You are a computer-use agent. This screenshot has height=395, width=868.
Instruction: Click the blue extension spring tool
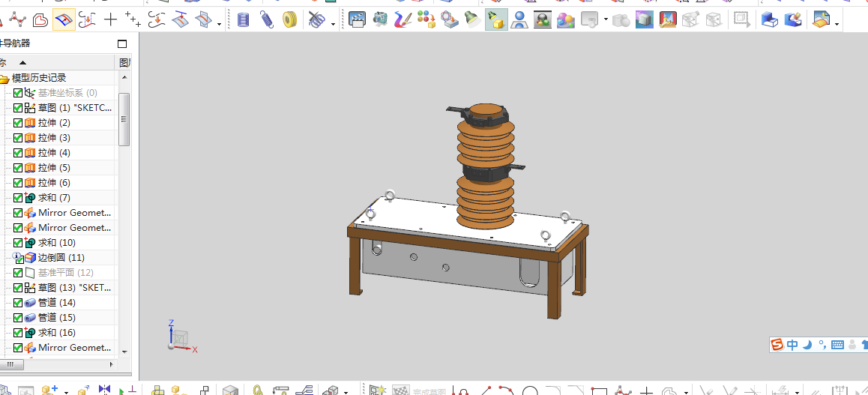point(267,20)
